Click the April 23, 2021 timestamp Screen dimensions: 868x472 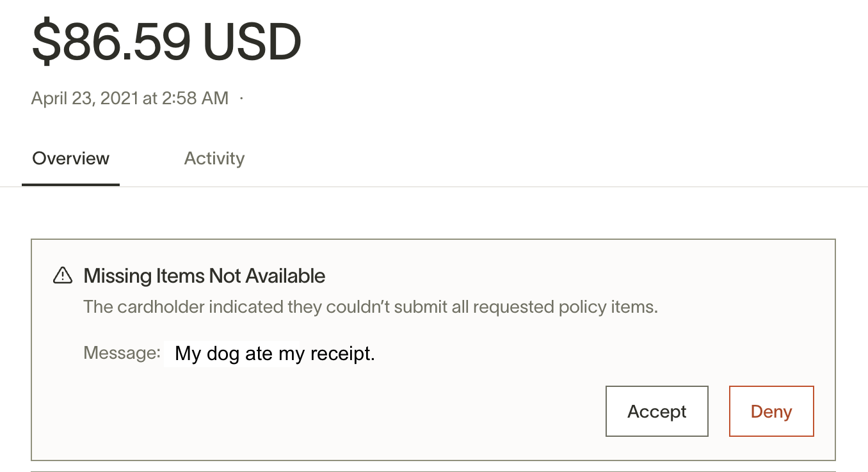(130, 98)
